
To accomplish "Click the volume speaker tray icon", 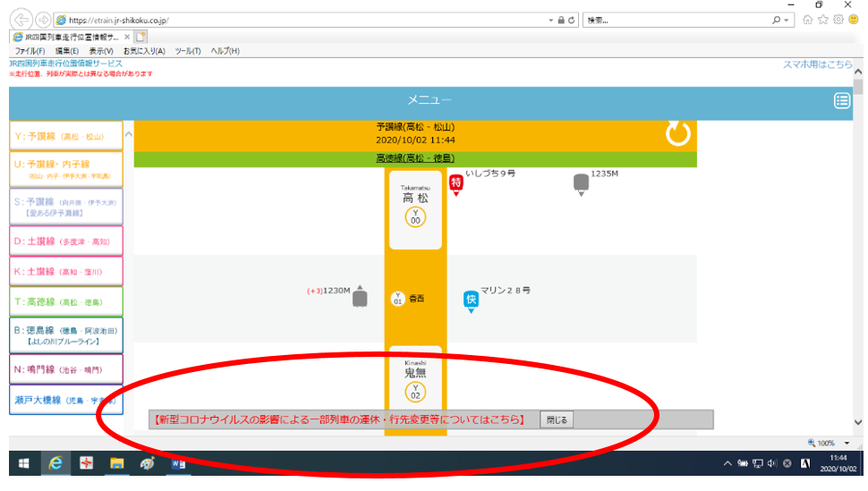I will (x=772, y=463).
